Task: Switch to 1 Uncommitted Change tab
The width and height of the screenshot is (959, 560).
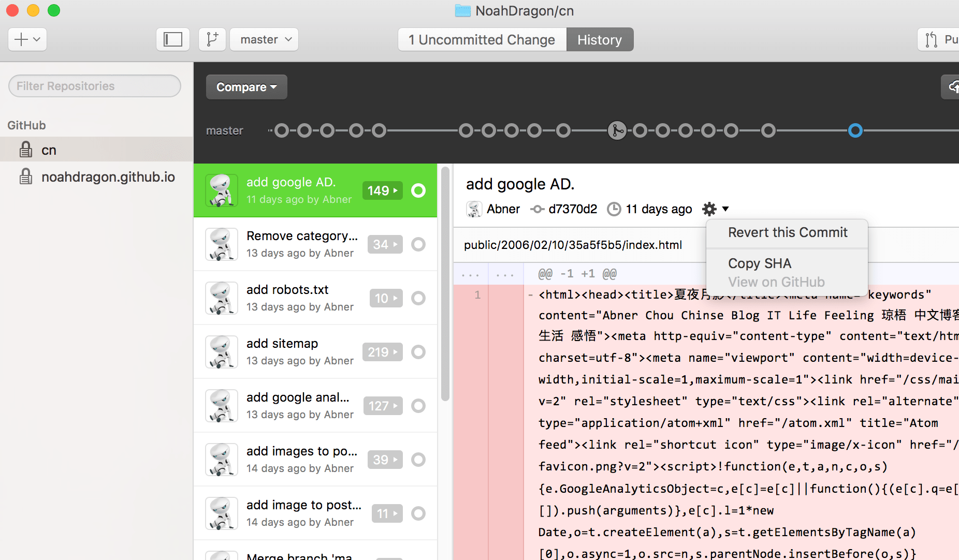Action: tap(482, 39)
